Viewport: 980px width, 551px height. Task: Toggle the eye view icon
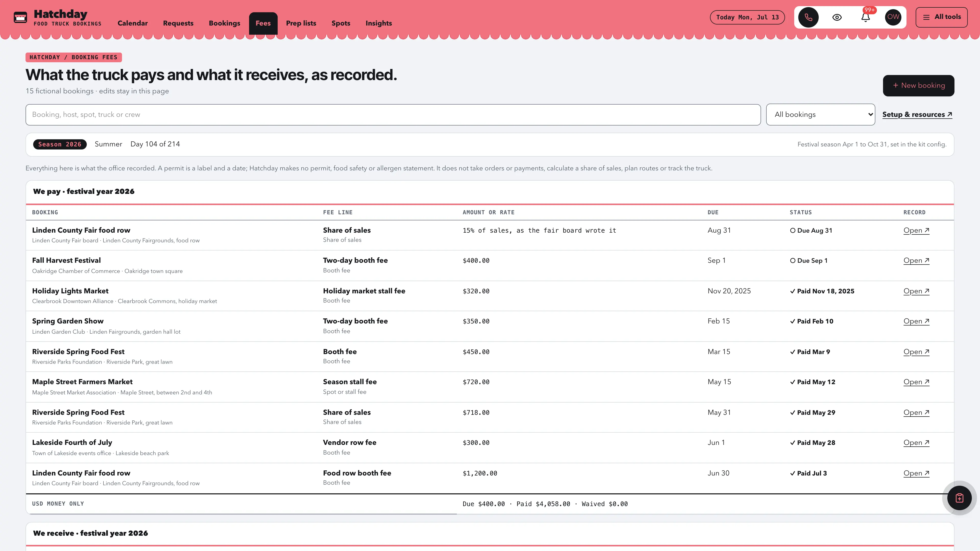point(837,17)
